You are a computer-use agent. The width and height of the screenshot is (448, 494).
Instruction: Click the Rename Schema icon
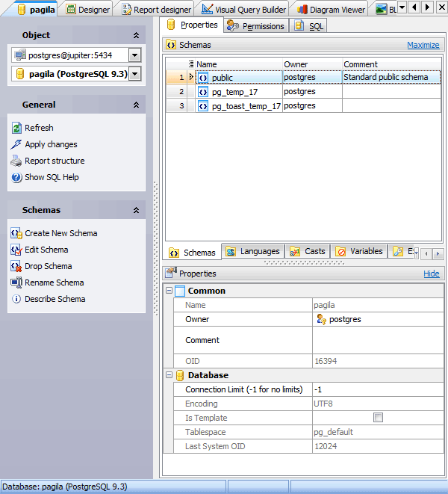(x=17, y=282)
